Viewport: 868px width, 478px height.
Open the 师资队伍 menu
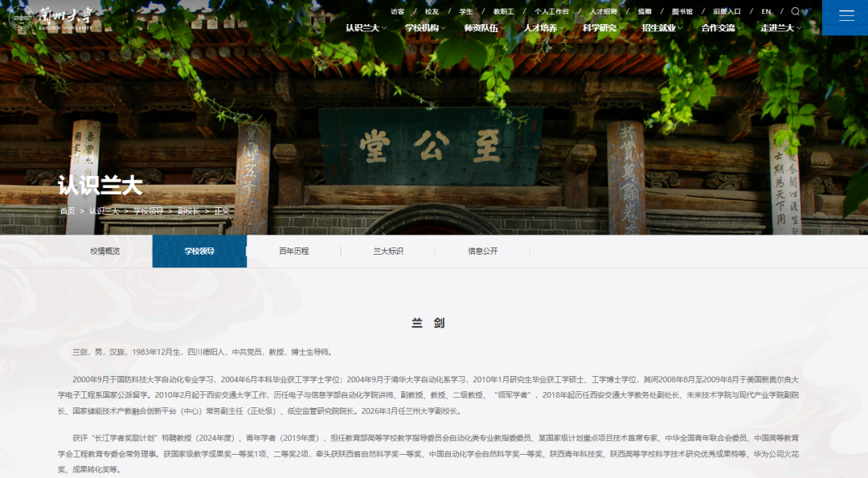[484, 28]
